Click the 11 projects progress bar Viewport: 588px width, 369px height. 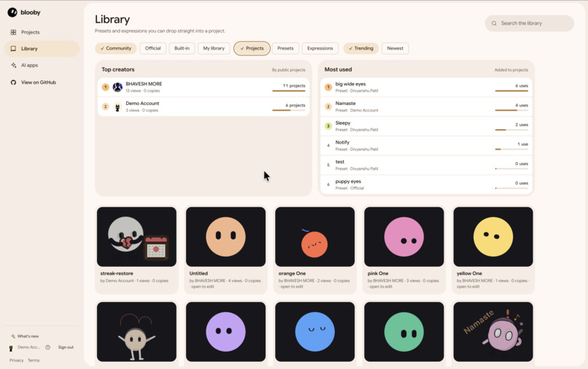[289, 90]
